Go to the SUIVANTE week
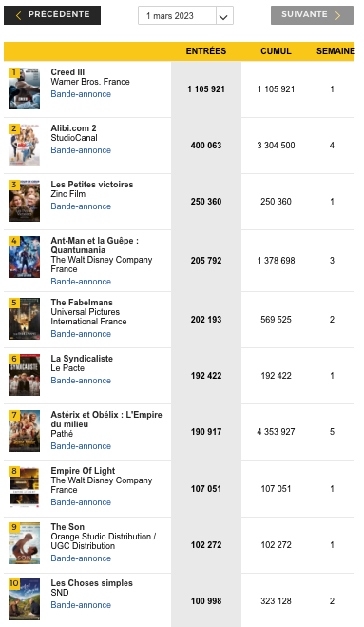Image resolution: width=364 pixels, height=627 pixels. [312, 15]
